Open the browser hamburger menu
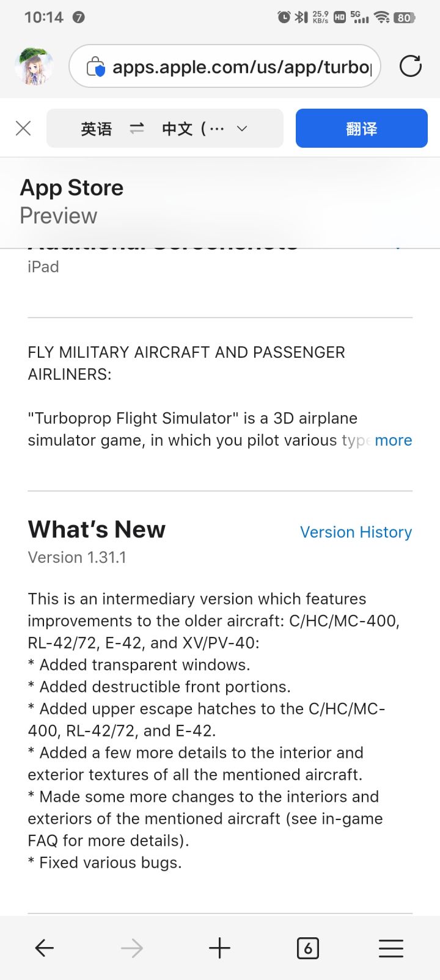Viewport: 440px width, 980px height. pos(391,948)
